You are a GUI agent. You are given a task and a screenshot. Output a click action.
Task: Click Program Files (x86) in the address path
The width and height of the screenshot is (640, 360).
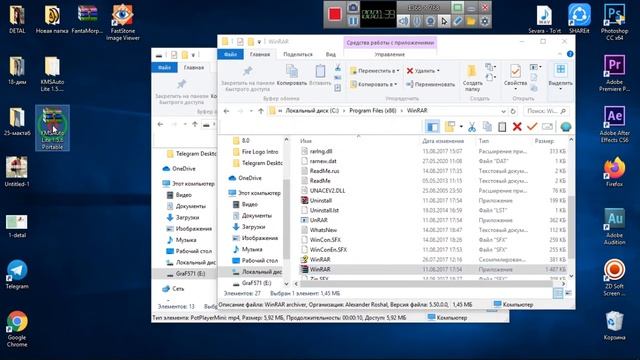click(x=373, y=111)
